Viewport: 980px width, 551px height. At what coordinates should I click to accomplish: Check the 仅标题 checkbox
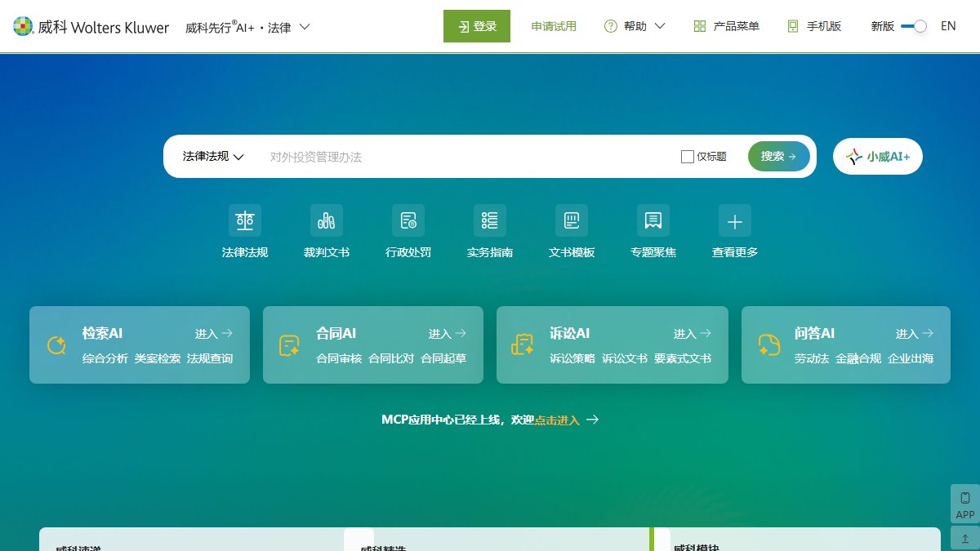688,157
